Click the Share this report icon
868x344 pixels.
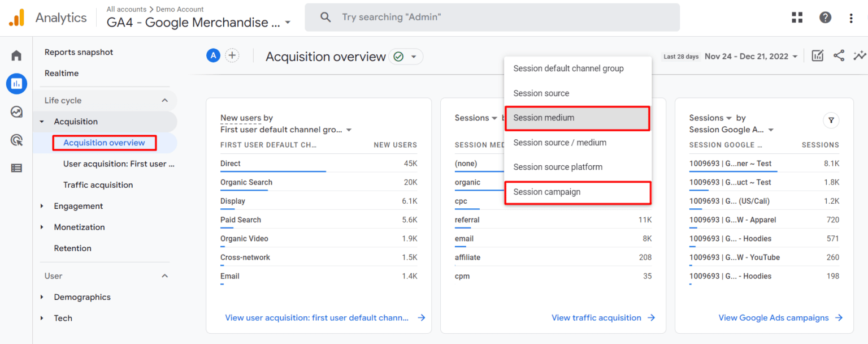point(839,55)
